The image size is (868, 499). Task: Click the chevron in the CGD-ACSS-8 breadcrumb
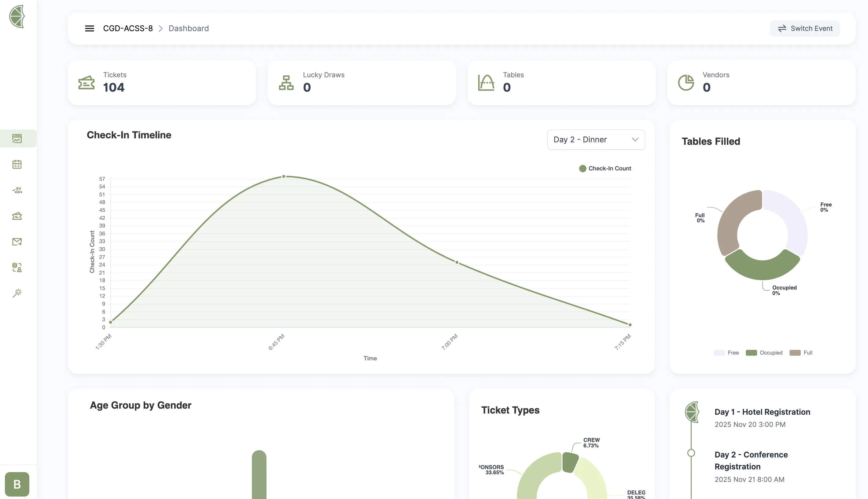tap(160, 28)
